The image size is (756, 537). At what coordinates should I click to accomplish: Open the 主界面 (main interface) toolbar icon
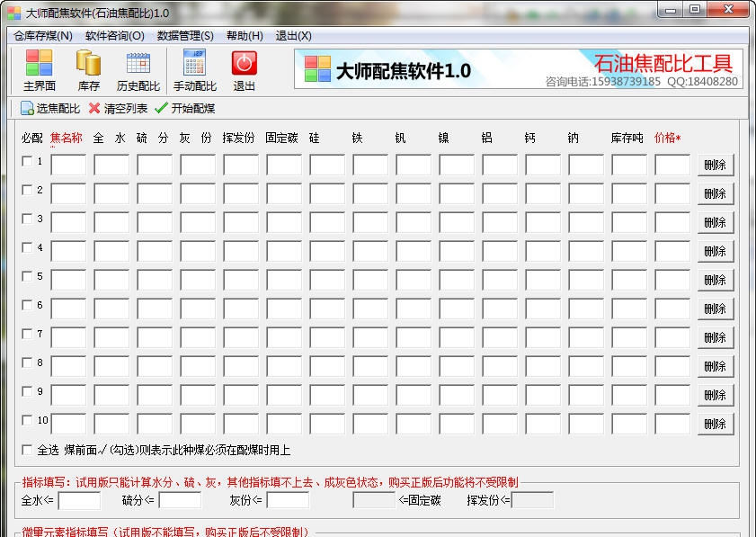tap(37, 70)
